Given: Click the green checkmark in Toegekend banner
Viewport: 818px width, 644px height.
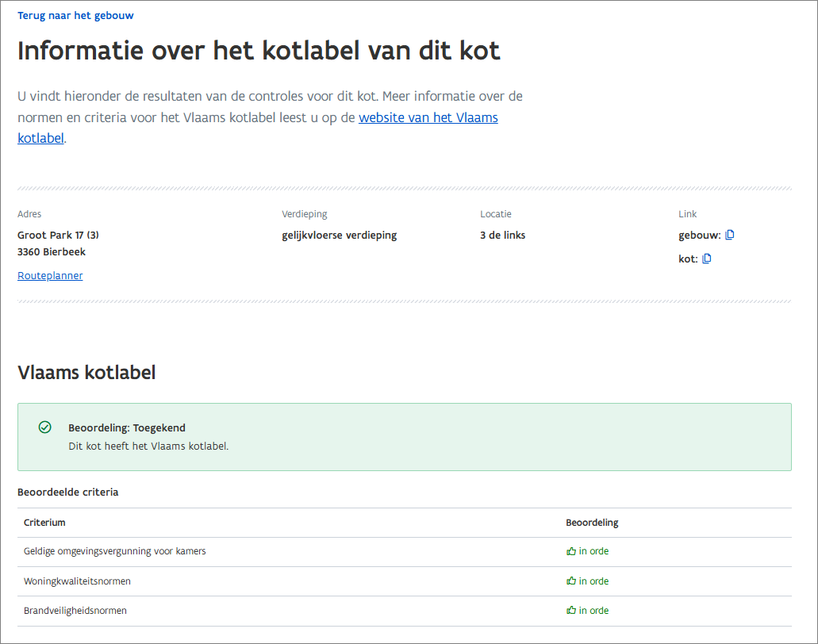Looking at the screenshot, I should (45, 427).
